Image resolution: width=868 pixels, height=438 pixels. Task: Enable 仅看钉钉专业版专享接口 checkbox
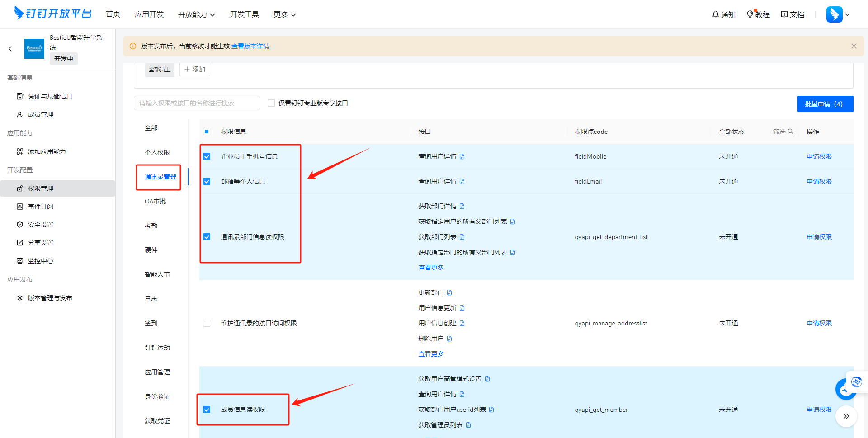[x=271, y=103]
